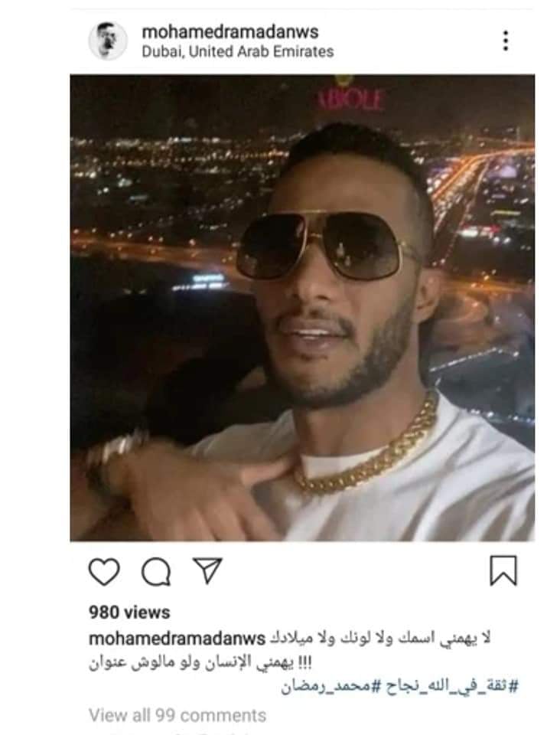Image resolution: width=560 pixels, height=735 pixels.
Task: Open mohamedramadanws username in the caption
Action: tap(177, 639)
